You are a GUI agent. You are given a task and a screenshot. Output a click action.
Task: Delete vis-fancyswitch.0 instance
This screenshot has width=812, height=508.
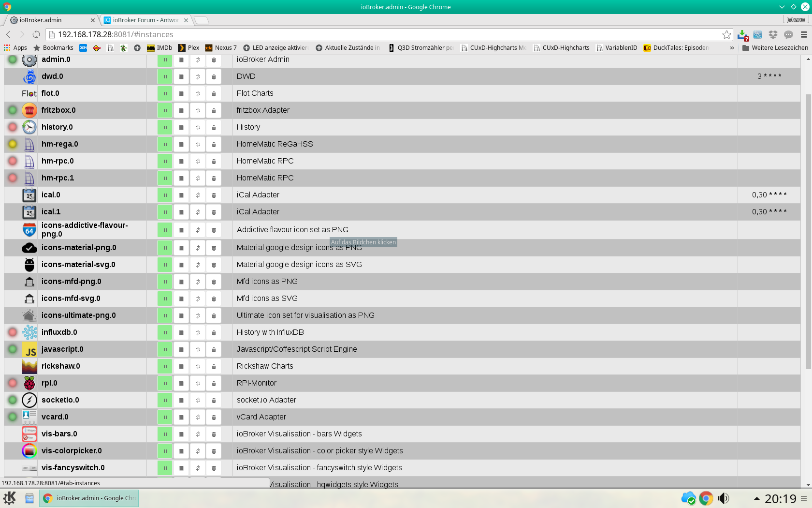pyautogui.click(x=214, y=468)
